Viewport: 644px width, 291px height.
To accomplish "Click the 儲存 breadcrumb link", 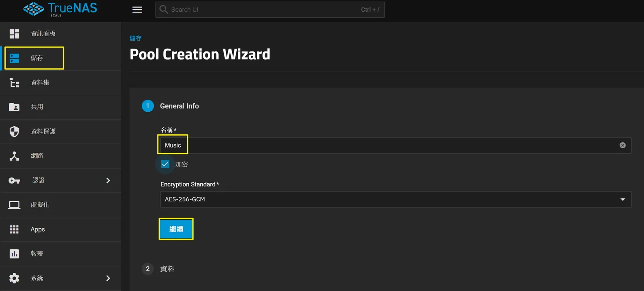I will point(136,38).
